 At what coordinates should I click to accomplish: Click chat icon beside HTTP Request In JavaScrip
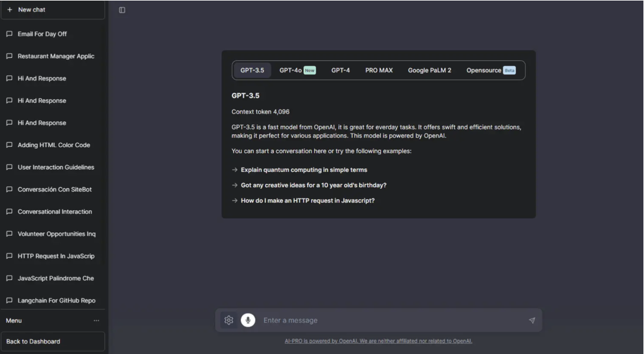[x=9, y=256]
